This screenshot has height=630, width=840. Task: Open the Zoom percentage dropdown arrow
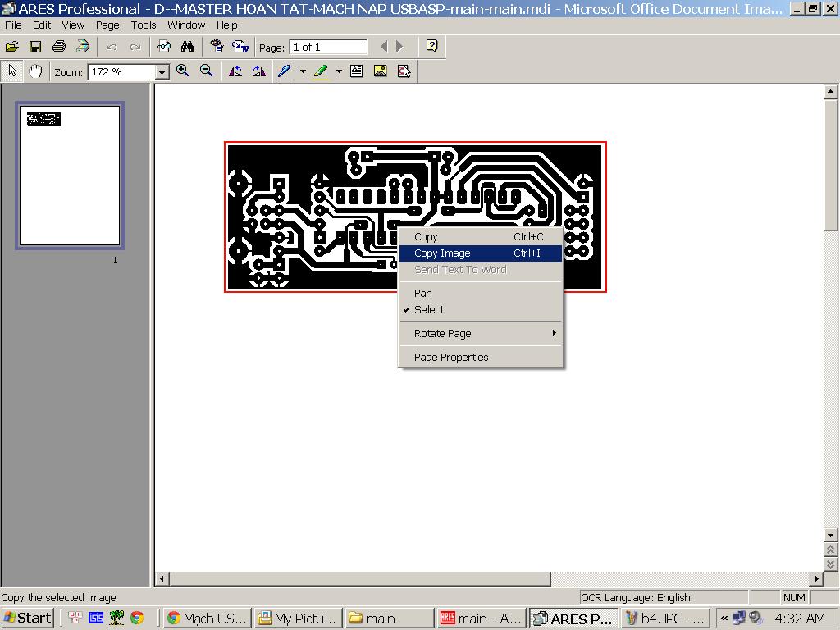162,72
